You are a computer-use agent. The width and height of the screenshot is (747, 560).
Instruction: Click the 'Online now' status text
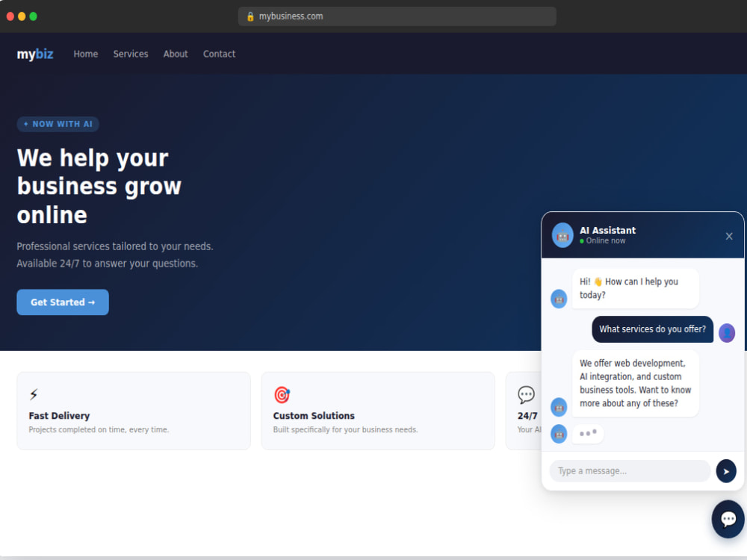[x=606, y=241]
